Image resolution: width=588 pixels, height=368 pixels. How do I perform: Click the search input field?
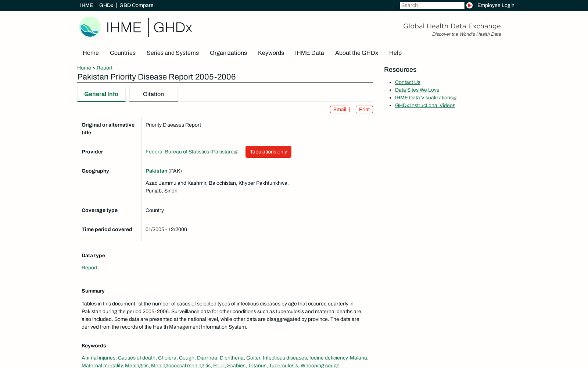coord(432,5)
